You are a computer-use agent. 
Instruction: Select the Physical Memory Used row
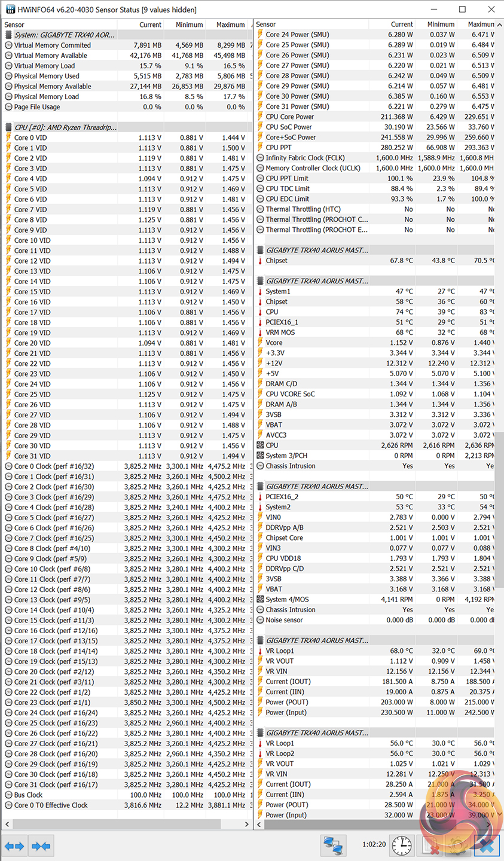(127, 76)
